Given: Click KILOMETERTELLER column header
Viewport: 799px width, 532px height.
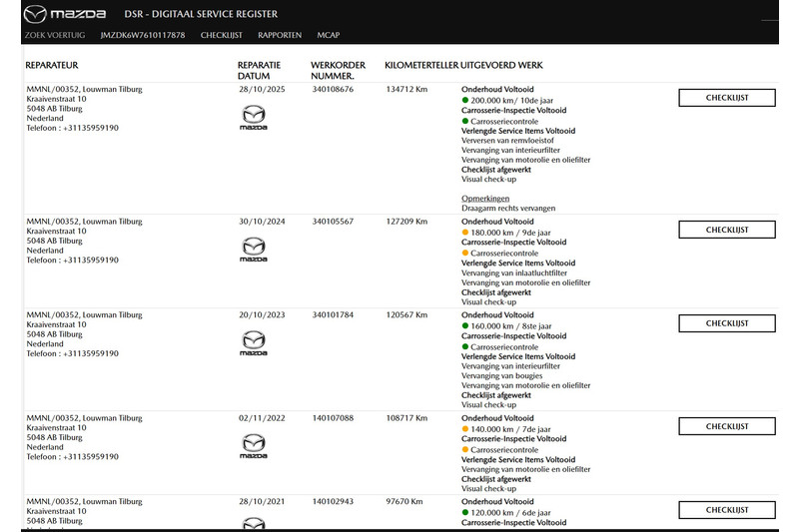Looking at the screenshot, I should (421, 65).
